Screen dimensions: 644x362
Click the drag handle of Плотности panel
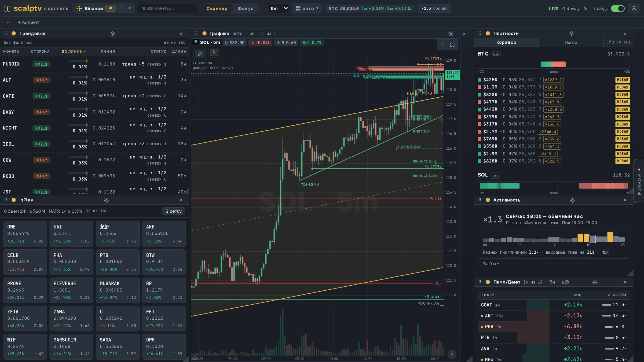(480, 33)
